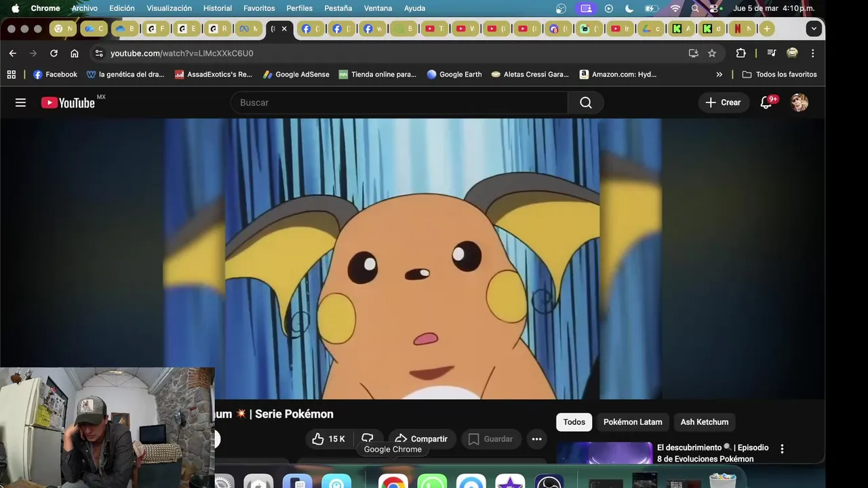Open the Historial menu

coord(218,8)
